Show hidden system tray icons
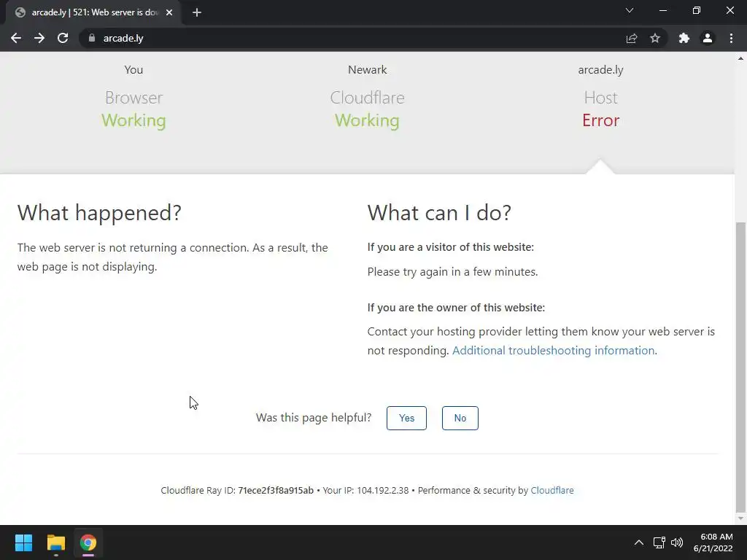The height and width of the screenshot is (560, 747). pos(639,542)
